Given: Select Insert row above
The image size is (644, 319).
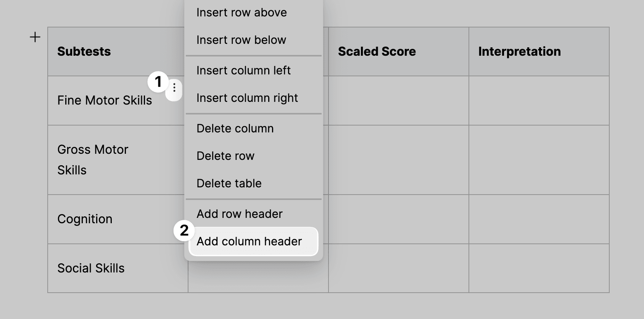Looking at the screenshot, I should [241, 12].
